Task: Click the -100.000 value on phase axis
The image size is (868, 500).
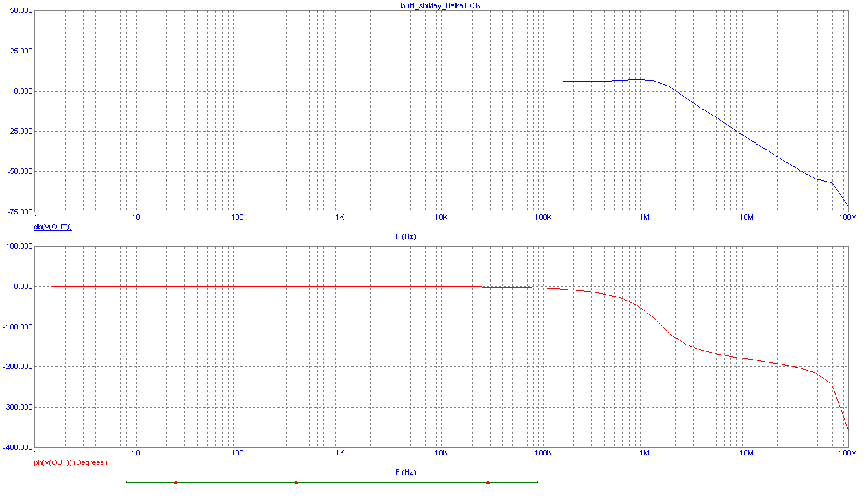Action: (17, 327)
